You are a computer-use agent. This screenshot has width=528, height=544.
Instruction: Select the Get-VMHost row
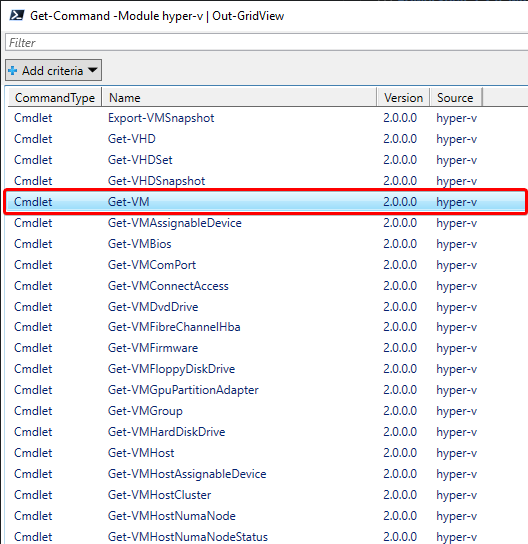click(266, 453)
